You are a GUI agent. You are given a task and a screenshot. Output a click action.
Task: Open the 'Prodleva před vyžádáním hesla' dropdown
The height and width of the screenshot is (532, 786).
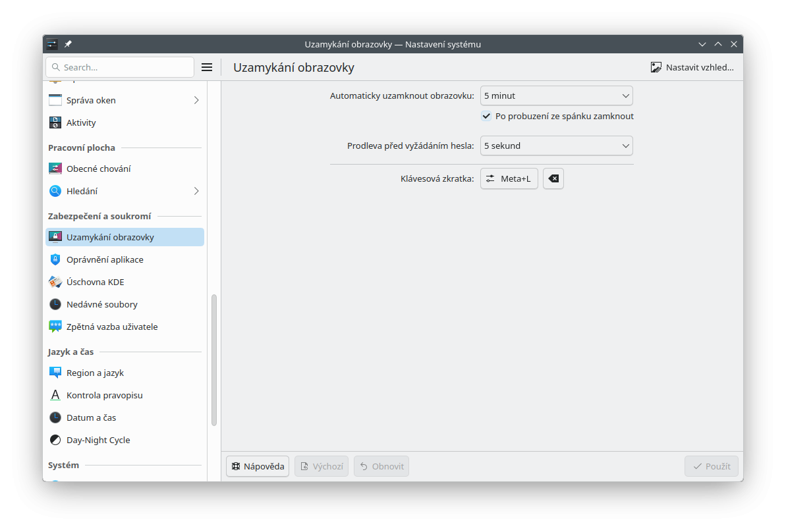(556, 146)
